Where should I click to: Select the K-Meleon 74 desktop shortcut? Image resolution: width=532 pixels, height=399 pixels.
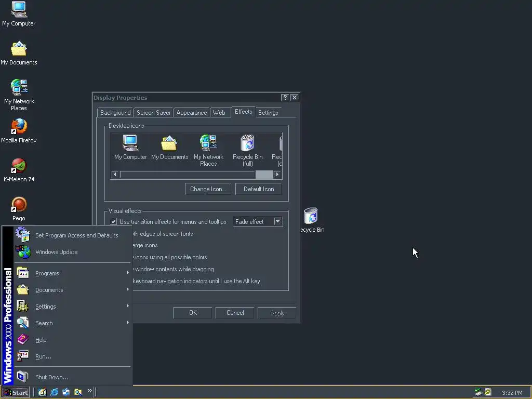[19, 170]
